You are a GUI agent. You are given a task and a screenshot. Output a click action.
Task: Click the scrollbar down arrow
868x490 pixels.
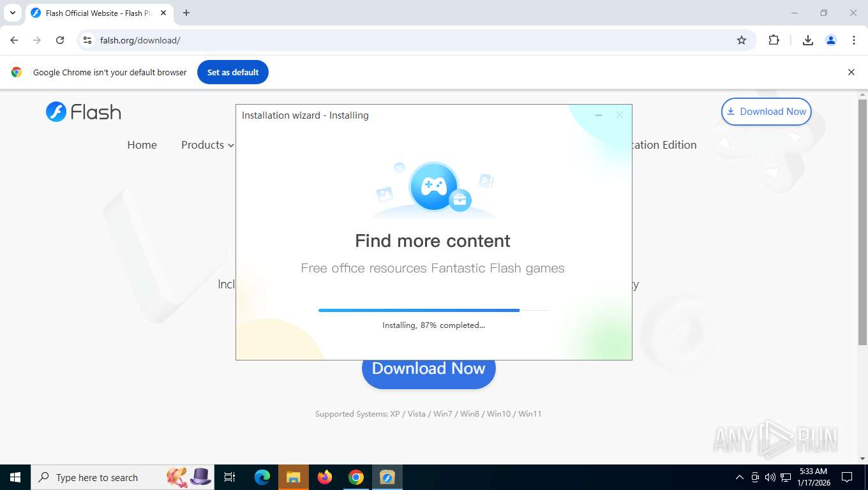pyautogui.click(x=862, y=458)
